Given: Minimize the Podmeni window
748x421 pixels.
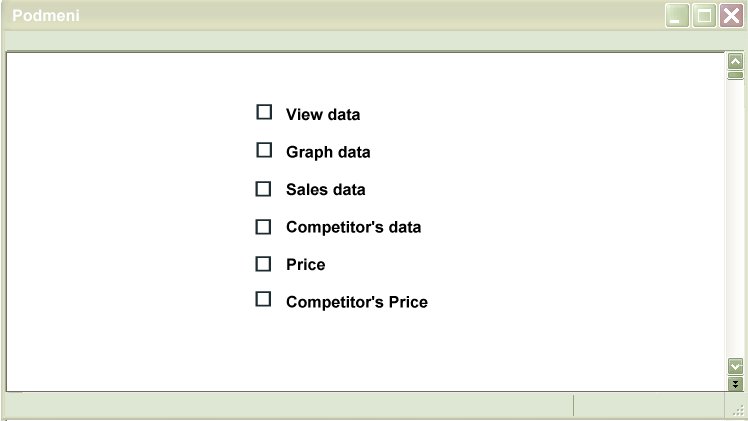Looking at the screenshot, I should coord(677,16).
